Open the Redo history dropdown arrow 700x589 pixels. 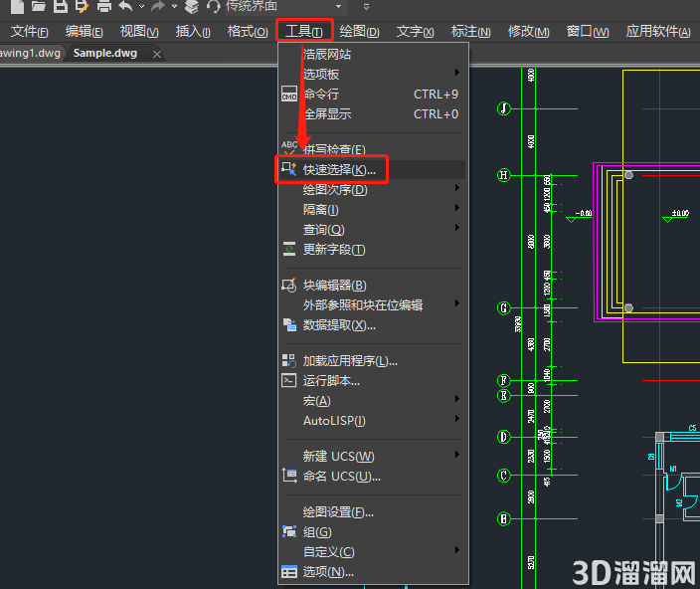175,6
